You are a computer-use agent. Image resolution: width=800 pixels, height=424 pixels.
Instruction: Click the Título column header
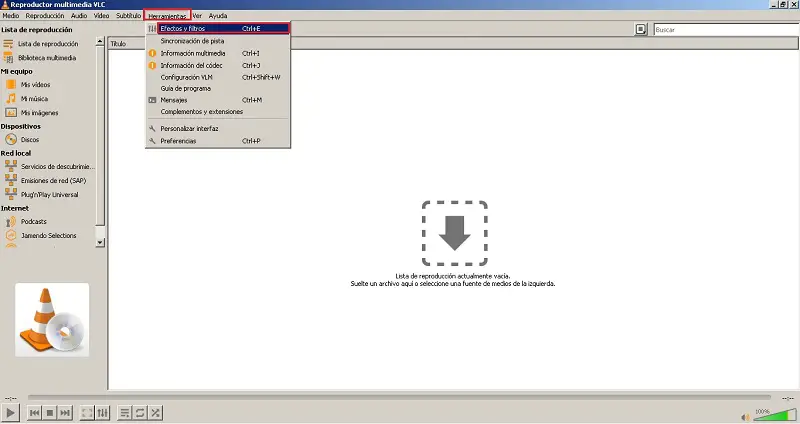pyautogui.click(x=118, y=44)
